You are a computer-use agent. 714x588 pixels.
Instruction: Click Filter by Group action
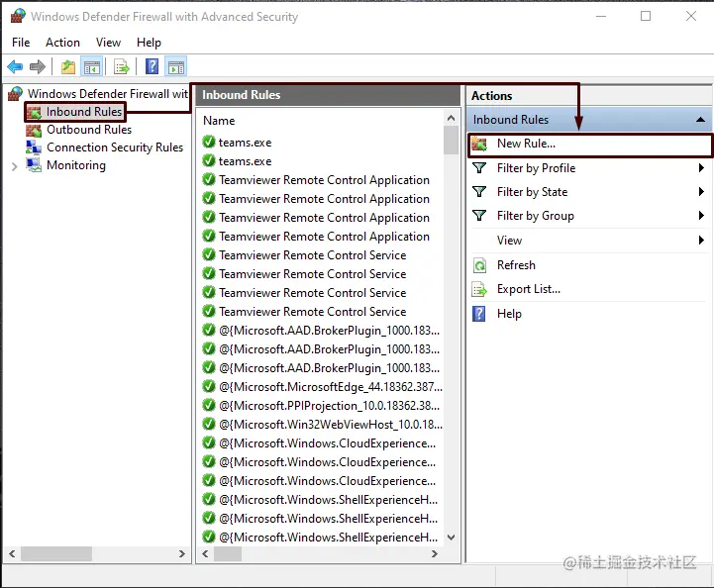pos(536,215)
